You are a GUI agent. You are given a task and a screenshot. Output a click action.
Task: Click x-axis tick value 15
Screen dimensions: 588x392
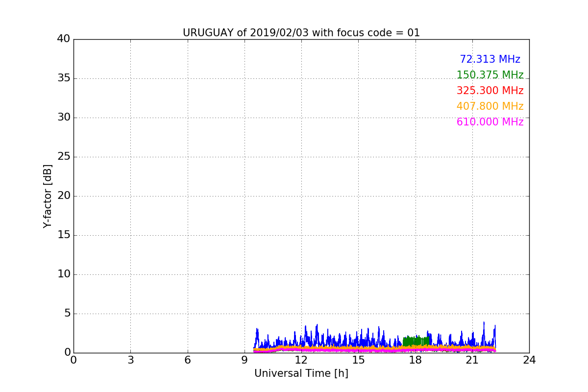click(x=358, y=360)
